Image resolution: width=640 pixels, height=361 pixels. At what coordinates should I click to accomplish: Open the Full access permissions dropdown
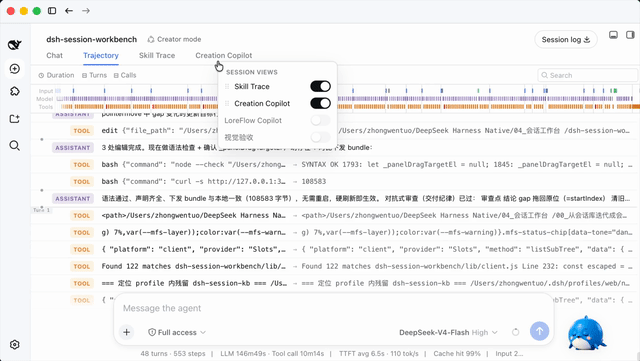177,332
